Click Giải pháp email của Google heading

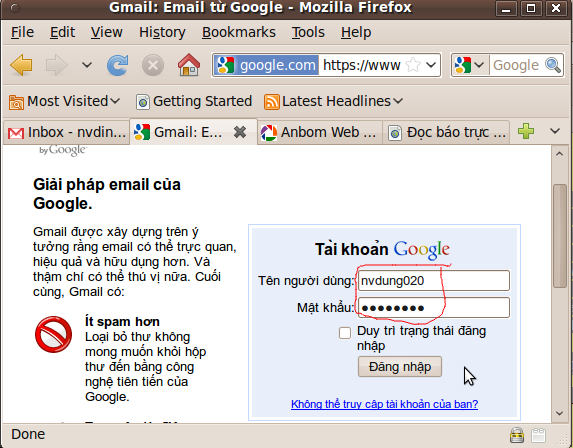point(107,194)
